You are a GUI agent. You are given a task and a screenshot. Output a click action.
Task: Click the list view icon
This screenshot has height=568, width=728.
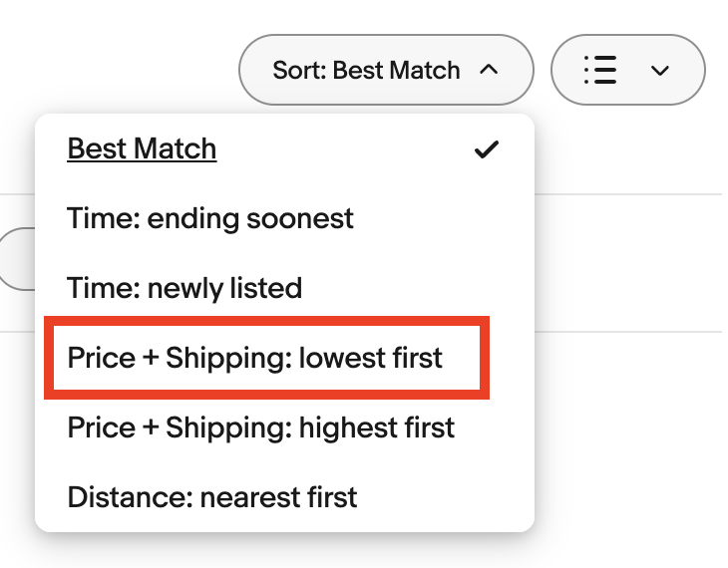pyautogui.click(x=600, y=70)
